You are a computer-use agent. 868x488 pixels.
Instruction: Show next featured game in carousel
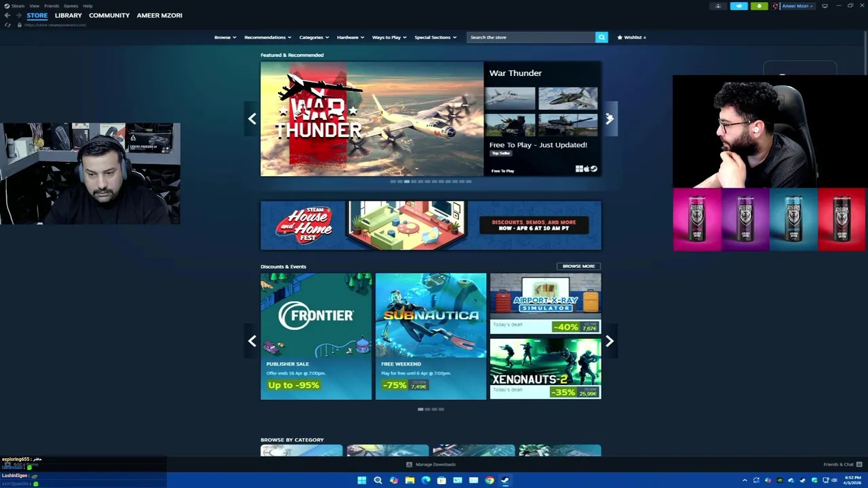609,119
